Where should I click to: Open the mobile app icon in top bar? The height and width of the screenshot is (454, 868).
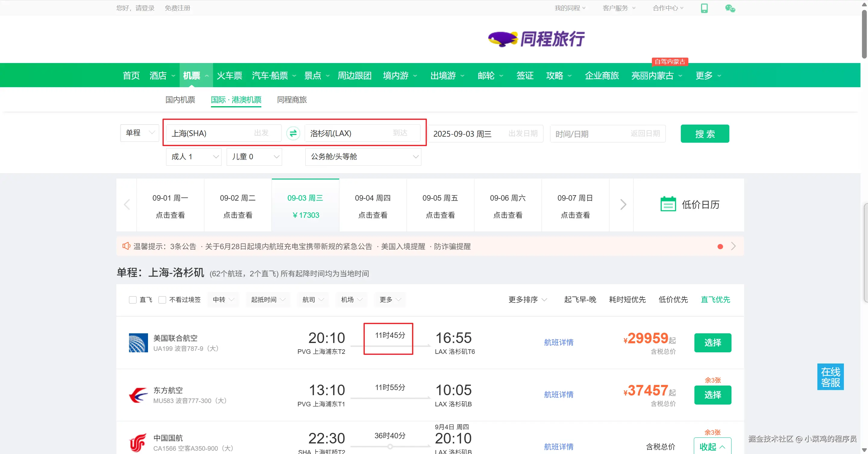click(x=705, y=8)
